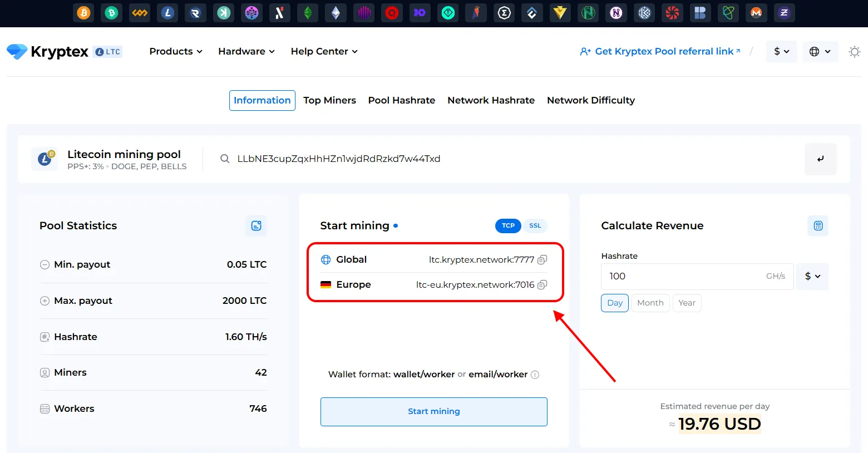Screen dimensions: 868x453
Task: Open the language globe dropdown
Action: (820, 52)
